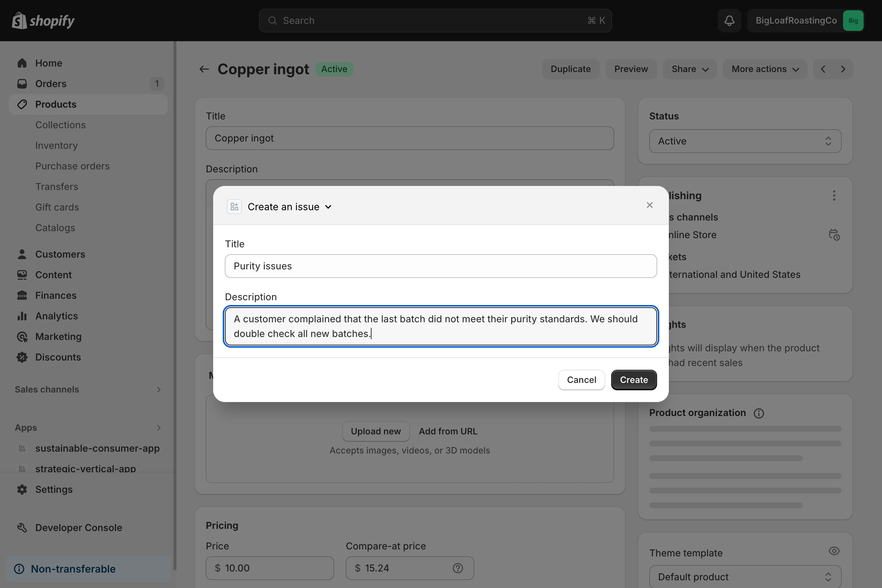Click the search magnifier icon
This screenshot has height=588, width=882.
coord(273,21)
